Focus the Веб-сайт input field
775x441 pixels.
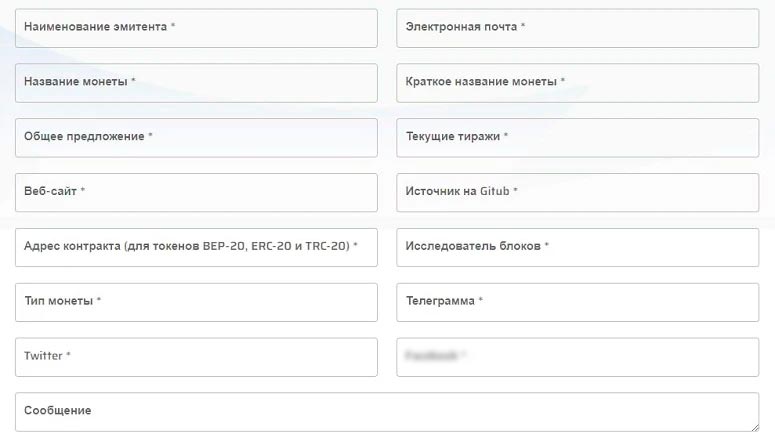click(196, 193)
